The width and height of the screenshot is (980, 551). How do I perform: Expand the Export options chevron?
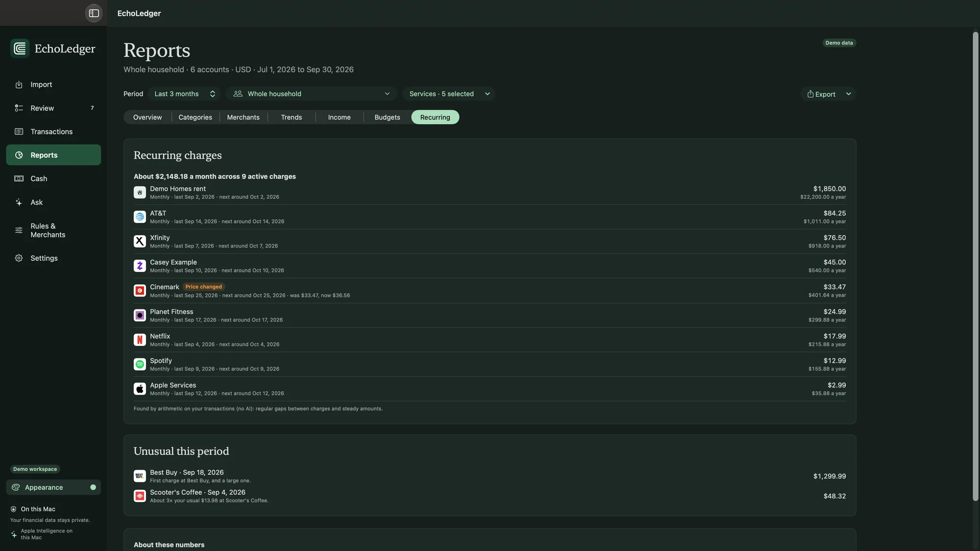tap(848, 94)
